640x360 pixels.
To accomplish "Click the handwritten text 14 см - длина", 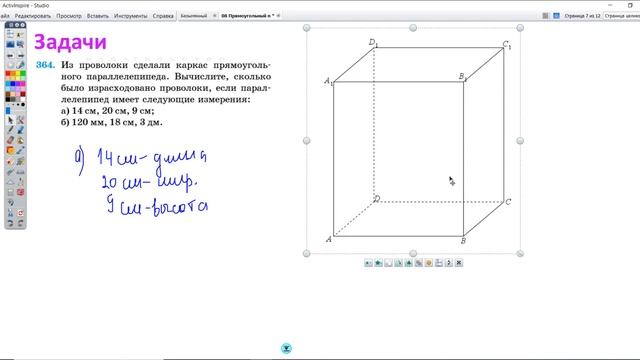I will coord(152,158).
